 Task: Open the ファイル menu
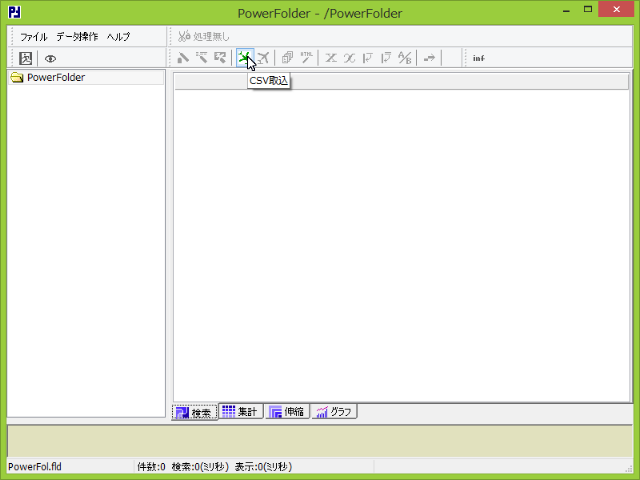[x=34, y=37]
